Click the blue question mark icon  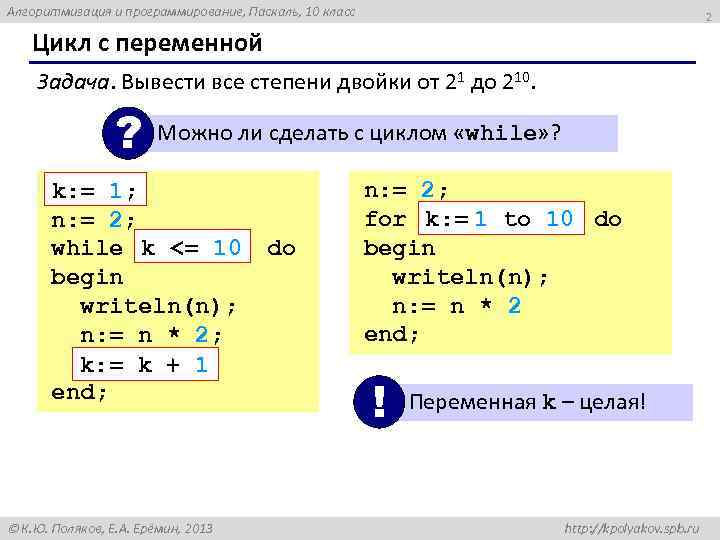click(x=128, y=133)
